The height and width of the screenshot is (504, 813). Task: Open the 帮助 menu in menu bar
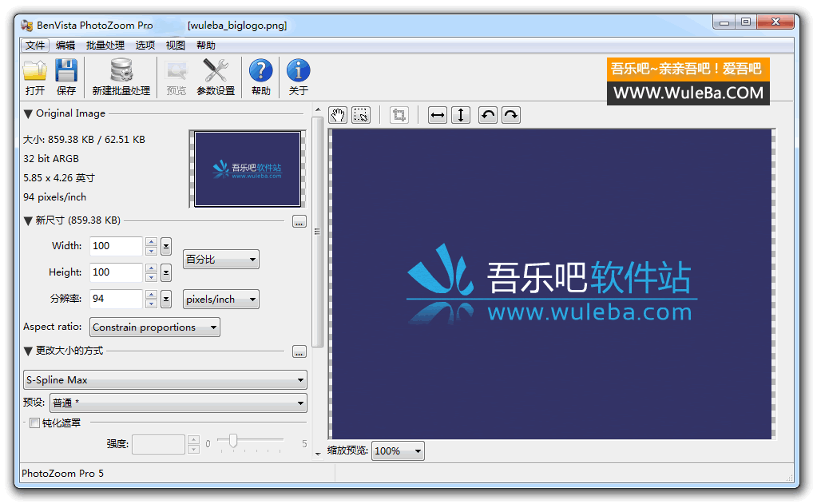pyautogui.click(x=206, y=45)
